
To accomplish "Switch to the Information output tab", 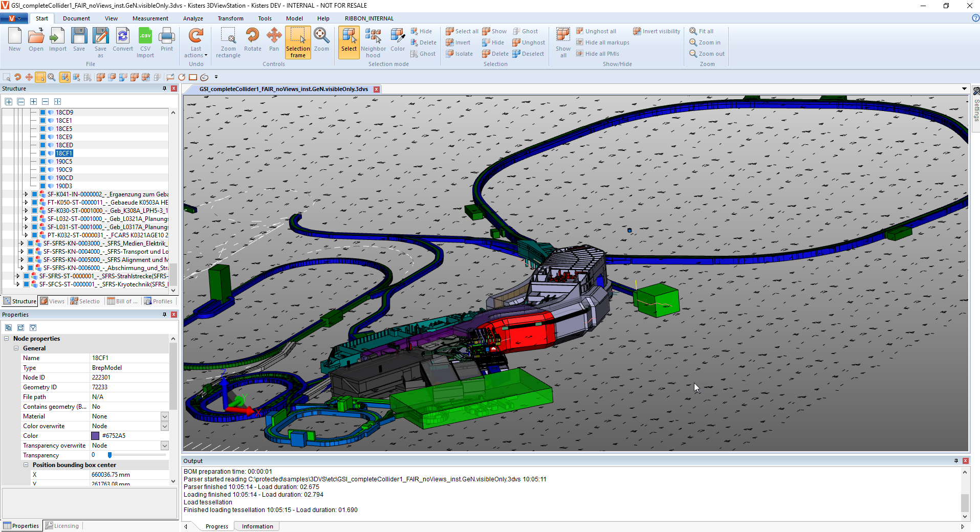I will click(257, 526).
